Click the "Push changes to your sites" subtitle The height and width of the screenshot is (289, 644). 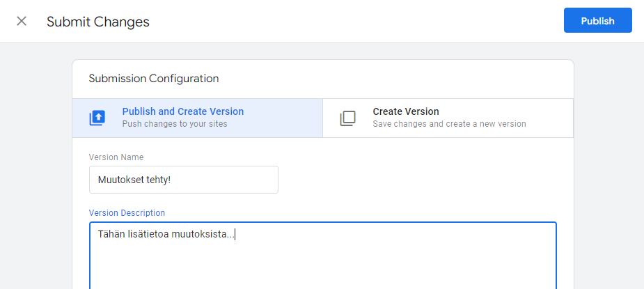pyautogui.click(x=175, y=124)
